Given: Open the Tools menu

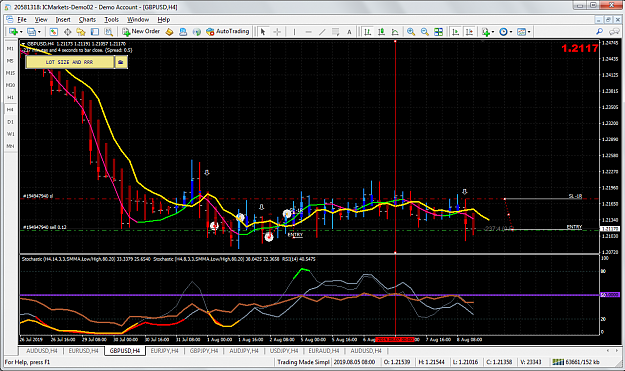Looking at the screenshot, I should 112,20.
